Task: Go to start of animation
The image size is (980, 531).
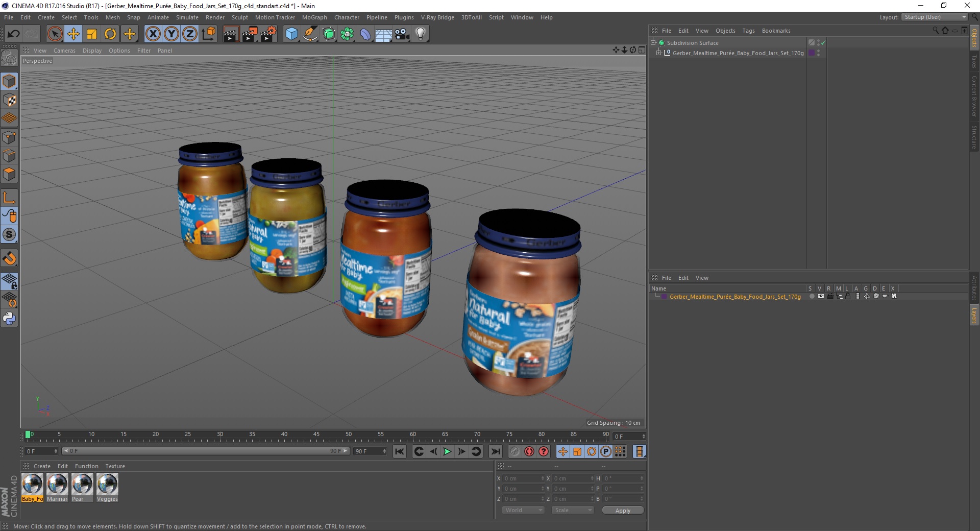Action: 400,451
